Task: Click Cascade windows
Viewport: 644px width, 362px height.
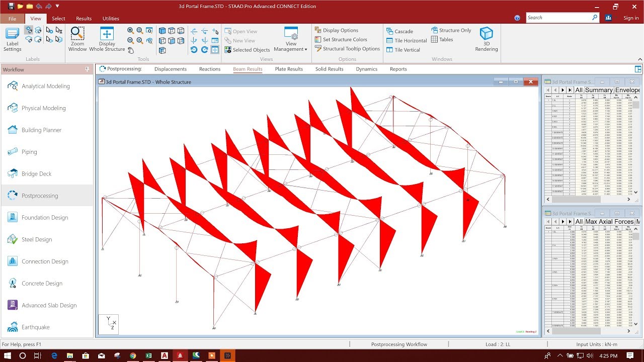Action: tap(400, 31)
